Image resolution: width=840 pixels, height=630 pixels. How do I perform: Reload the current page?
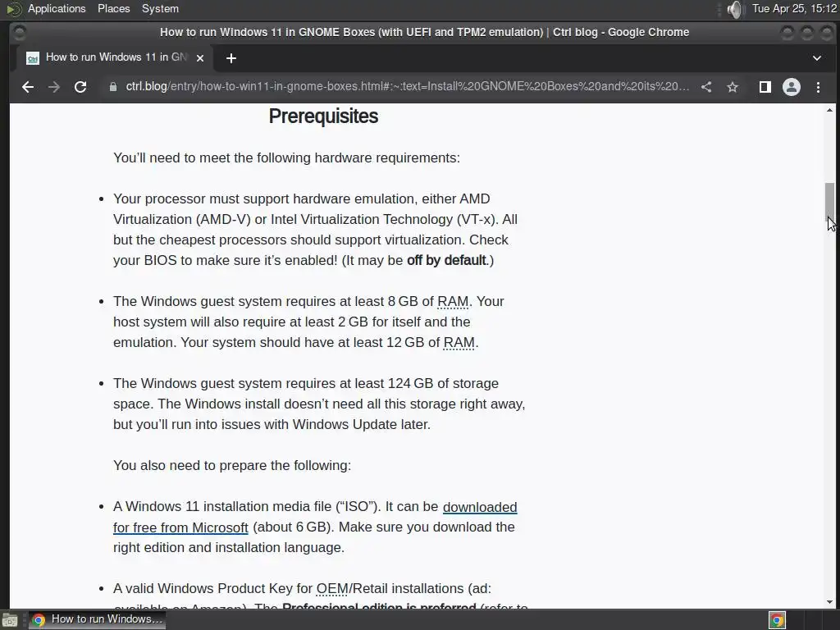pos(80,87)
